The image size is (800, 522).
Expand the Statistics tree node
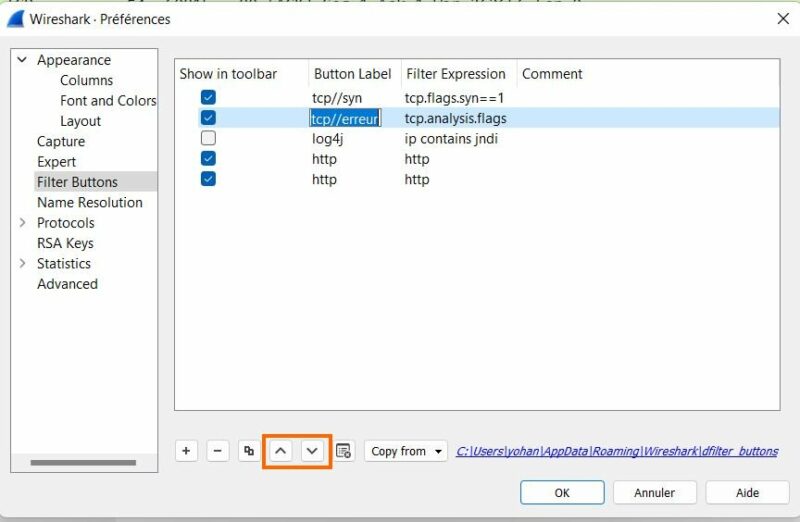tap(22, 263)
